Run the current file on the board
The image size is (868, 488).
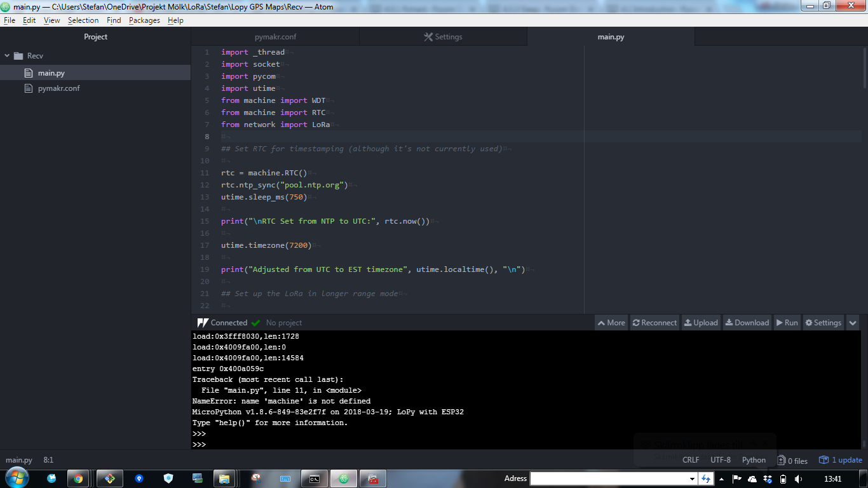pos(787,323)
